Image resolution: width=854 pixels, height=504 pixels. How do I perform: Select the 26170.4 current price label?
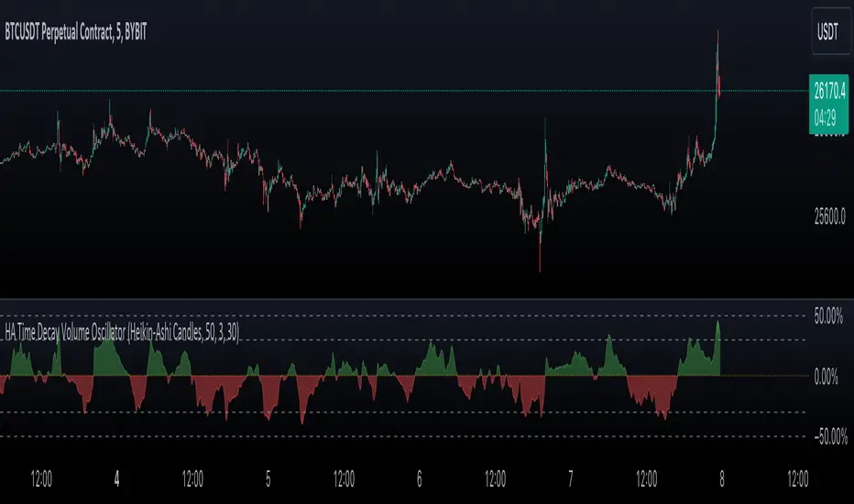point(829,91)
